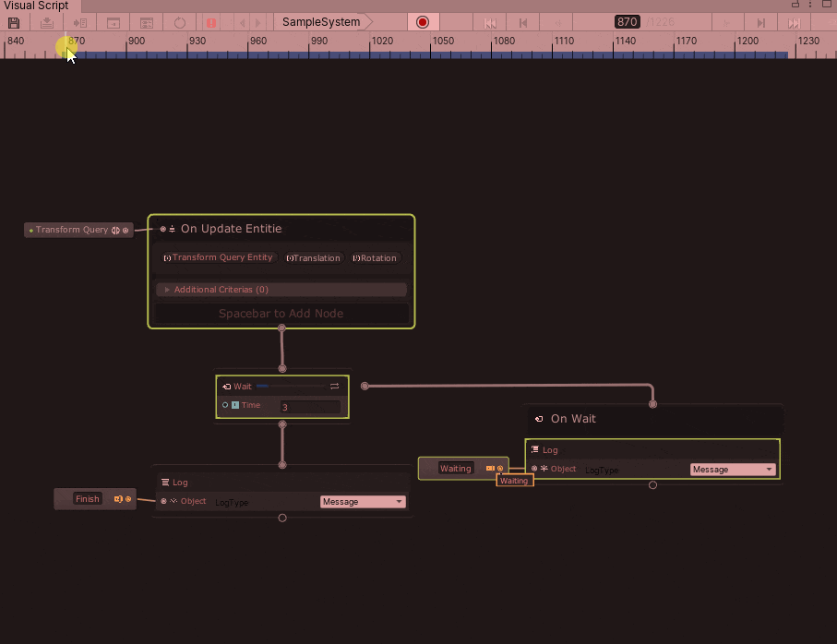Click the Object input port on left Log
Image resolution: width=837 pixels, height=644 pixels.
(x=164, y=501)
